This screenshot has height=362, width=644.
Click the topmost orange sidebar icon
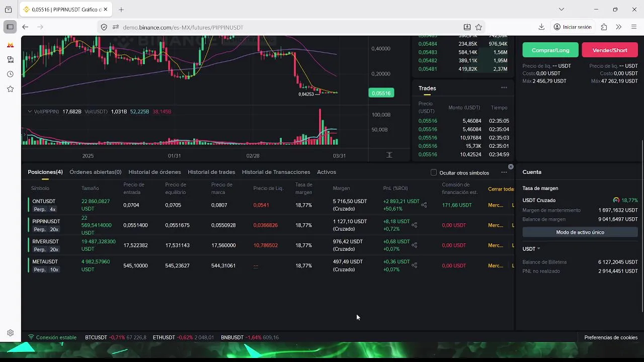[10, 45]
